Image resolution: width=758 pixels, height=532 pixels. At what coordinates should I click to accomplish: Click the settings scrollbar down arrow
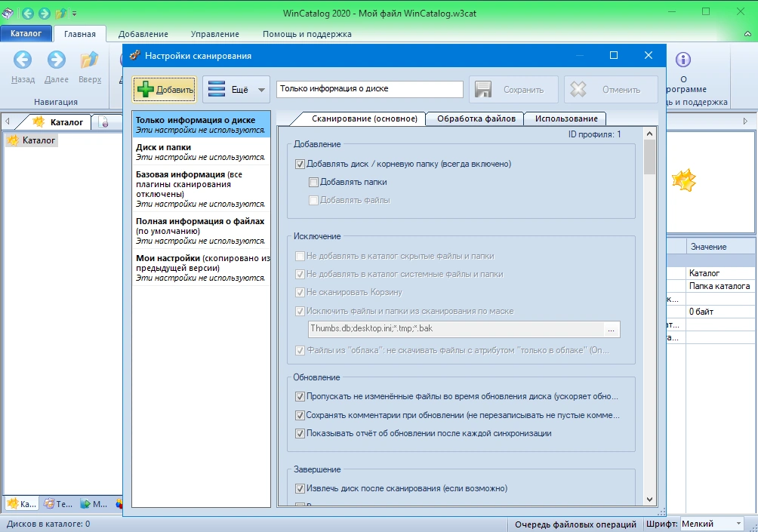(649, 500)
